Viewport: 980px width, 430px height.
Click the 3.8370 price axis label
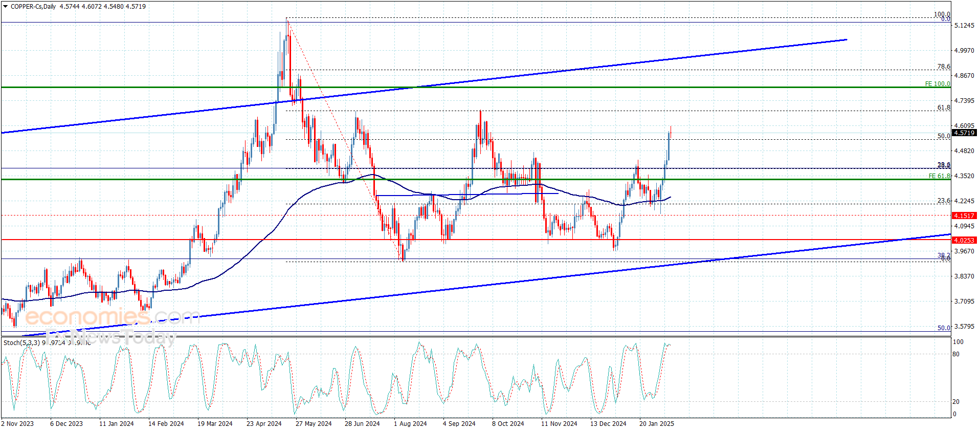(964, 276)
